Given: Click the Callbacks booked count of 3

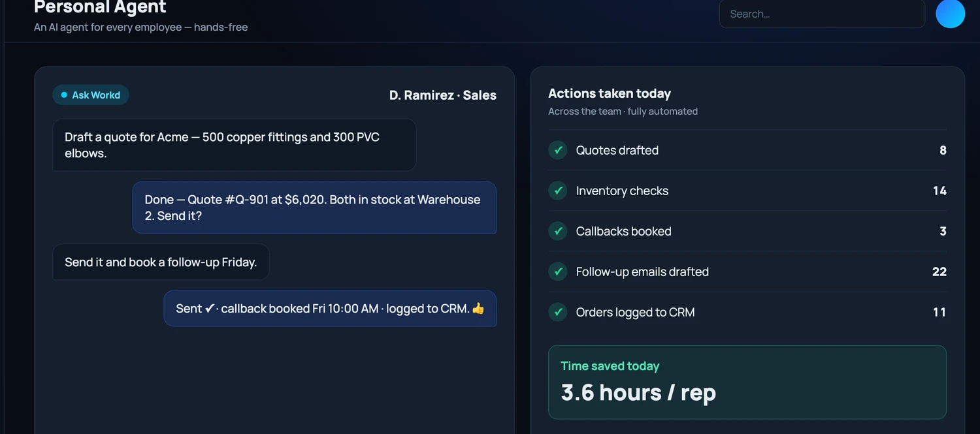Looking at the screenshot, I should (943, 231).
